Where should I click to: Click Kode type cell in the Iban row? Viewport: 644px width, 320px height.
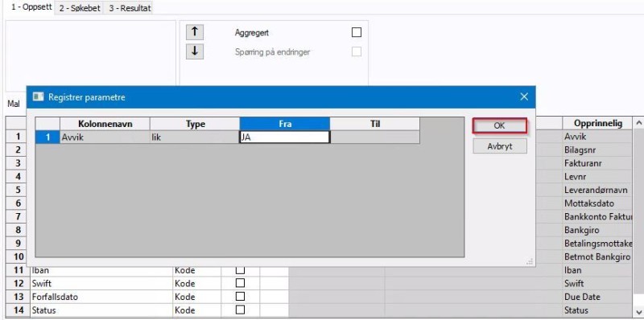point(196,270)
